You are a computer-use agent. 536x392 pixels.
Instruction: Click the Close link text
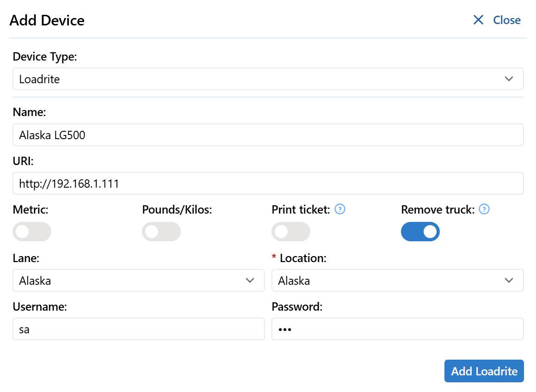(507, 20)
